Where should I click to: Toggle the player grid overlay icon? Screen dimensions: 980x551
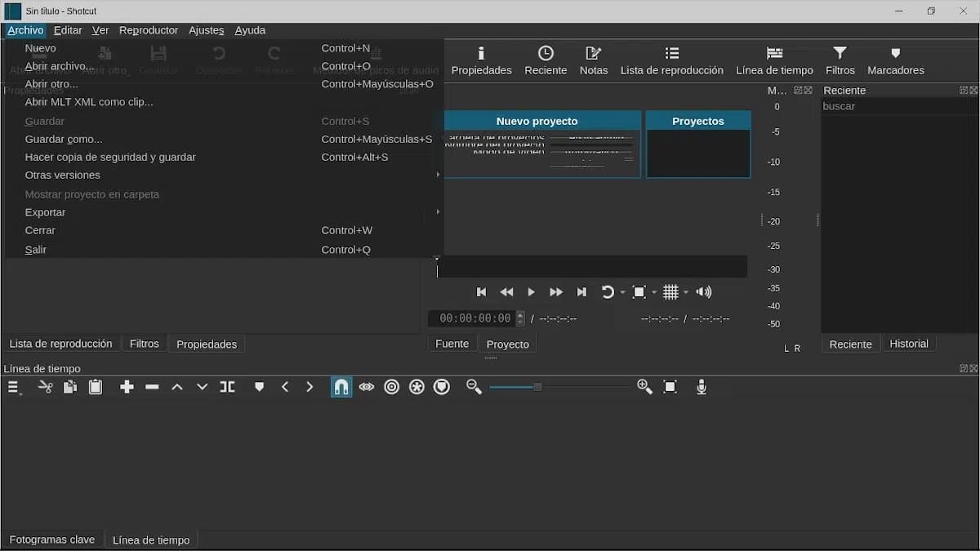click(670, 292)
